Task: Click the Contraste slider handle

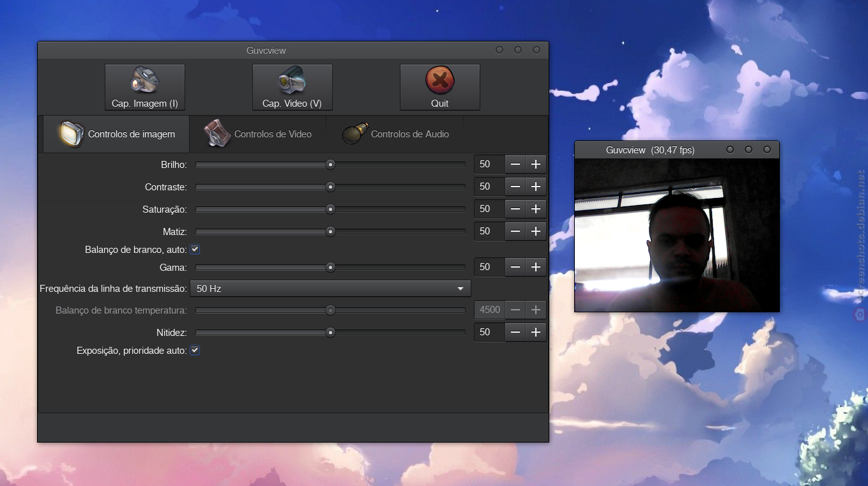Action: tap(330, 186)
